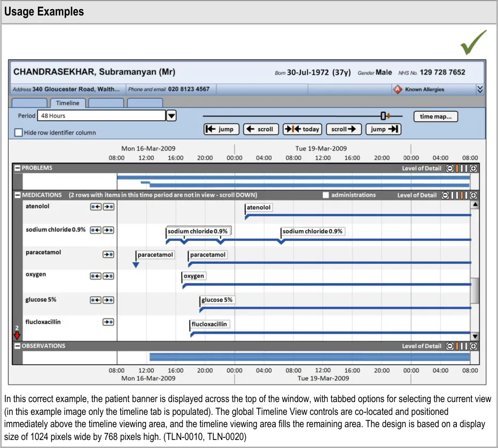This screenshot has width=498, height=448.
Task: Click the paracetamol jump-to-next icon
Action: (108, 254)
